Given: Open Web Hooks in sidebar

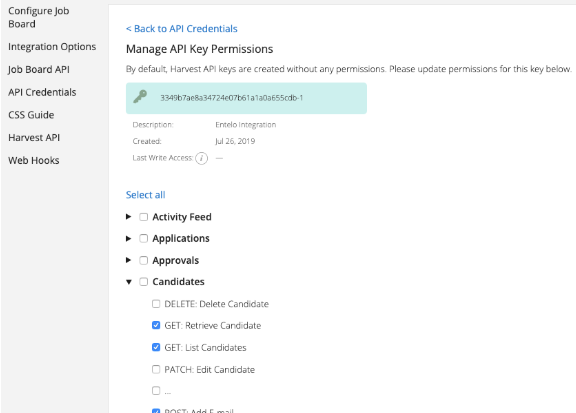Looking at the screenshot, I should [34, 161].
